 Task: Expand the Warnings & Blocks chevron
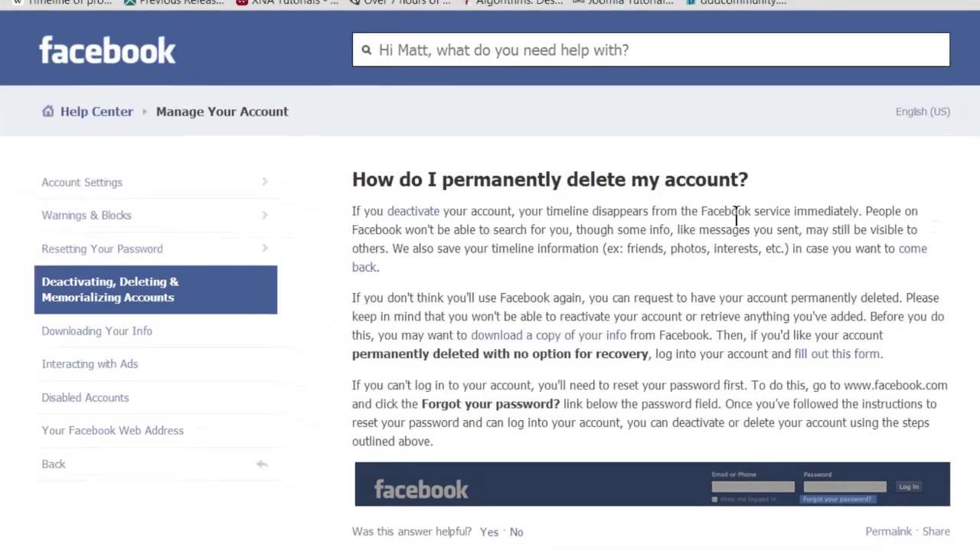(264, 215)
